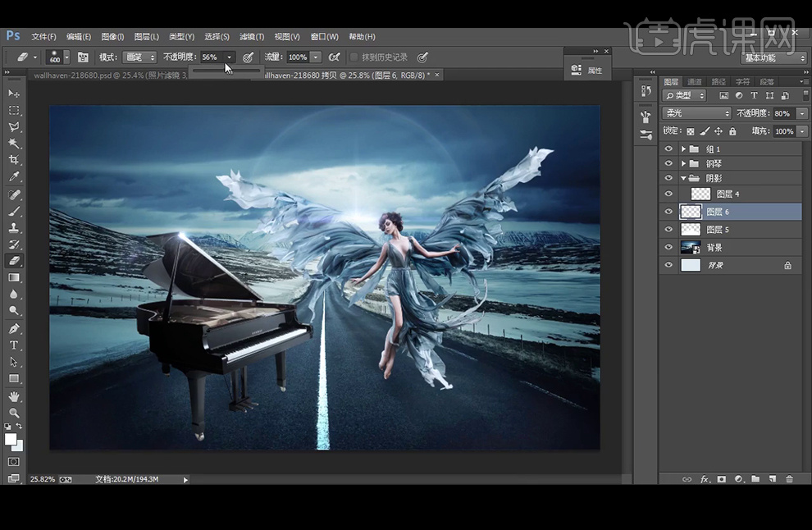The width and height of the screenshot is (812, 530).
Task: Select the Rectangular Marquee tool
Action: [x=14, y=111]
